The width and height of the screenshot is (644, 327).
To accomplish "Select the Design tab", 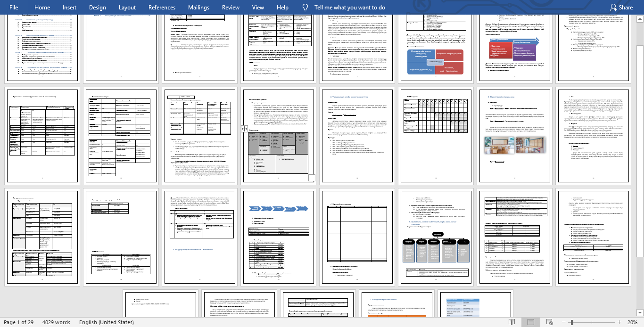I will 98,7.
